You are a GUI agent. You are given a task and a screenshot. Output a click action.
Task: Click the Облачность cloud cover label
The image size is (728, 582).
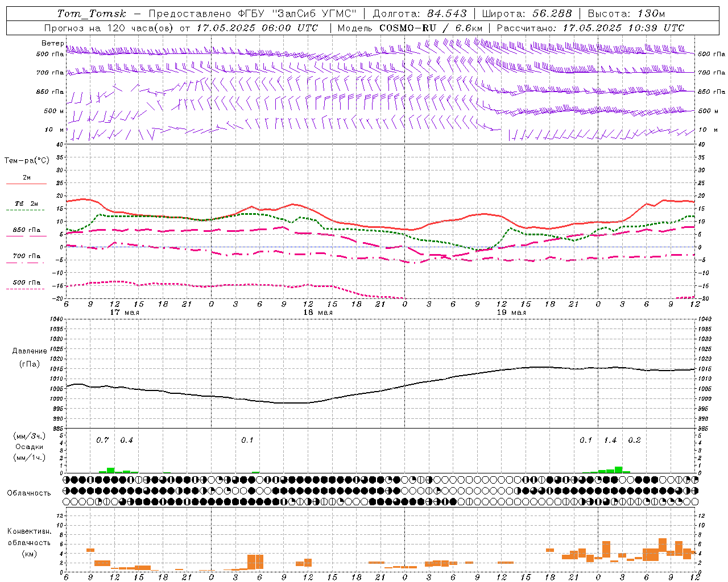[x=29, y=493]
